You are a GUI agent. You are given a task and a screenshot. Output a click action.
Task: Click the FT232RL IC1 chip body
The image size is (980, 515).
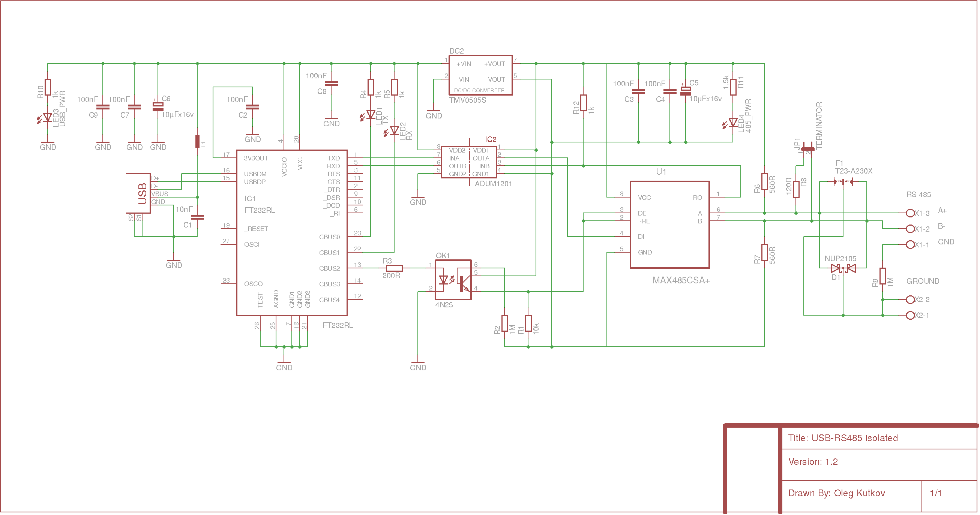[x=292, y=233]
